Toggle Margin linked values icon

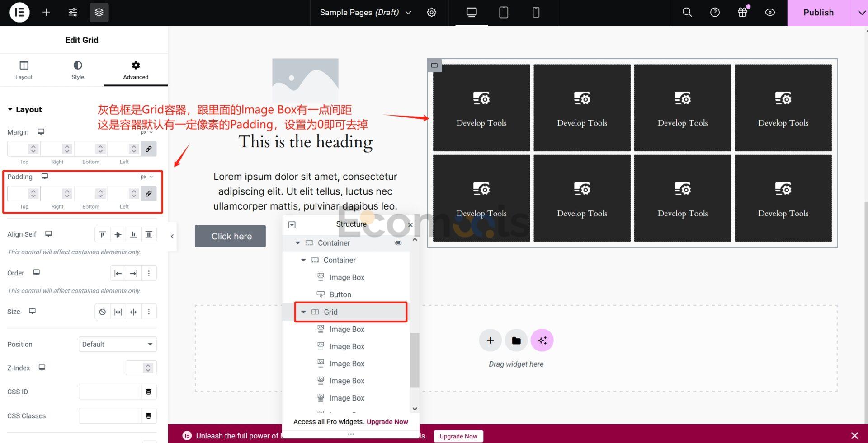pos(148,149)
